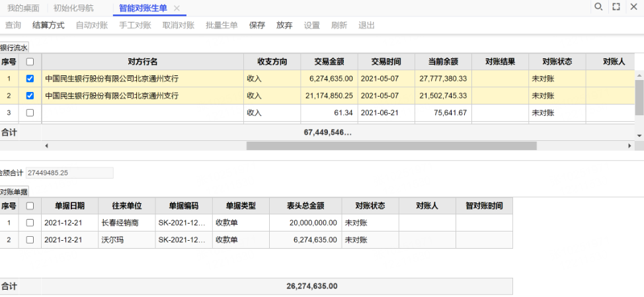The image size is (644, 297).
Task: Open the 结算方式 toolbar menu
Action: (x=48, y=25)
